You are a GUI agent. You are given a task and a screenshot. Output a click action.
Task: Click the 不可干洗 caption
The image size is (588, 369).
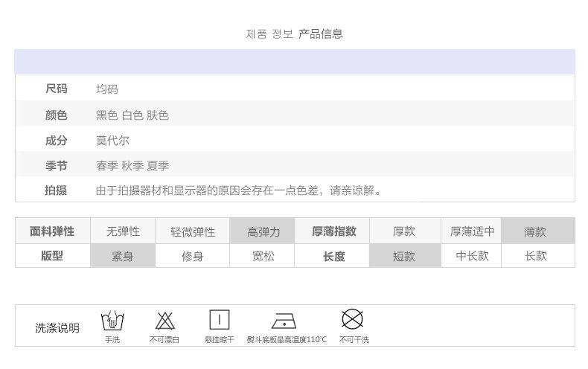pyautogui.click(x=354, y=339)
